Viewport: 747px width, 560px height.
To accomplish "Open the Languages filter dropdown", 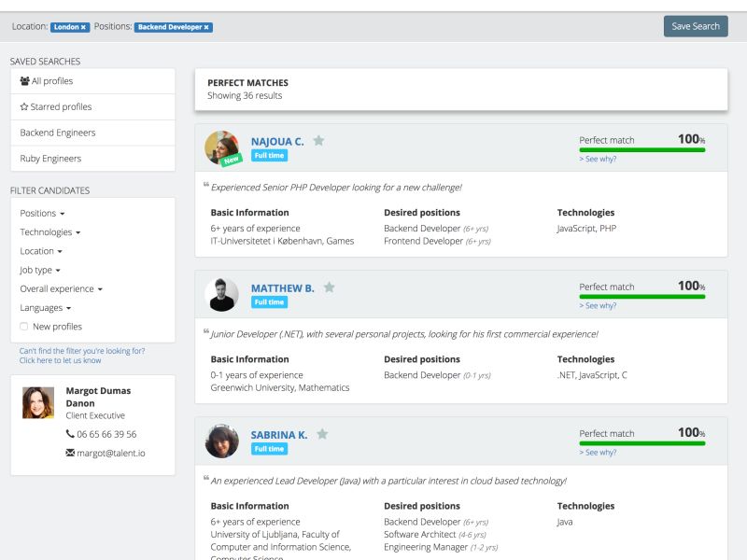I will pyautogui.click(x=46, y=308).
